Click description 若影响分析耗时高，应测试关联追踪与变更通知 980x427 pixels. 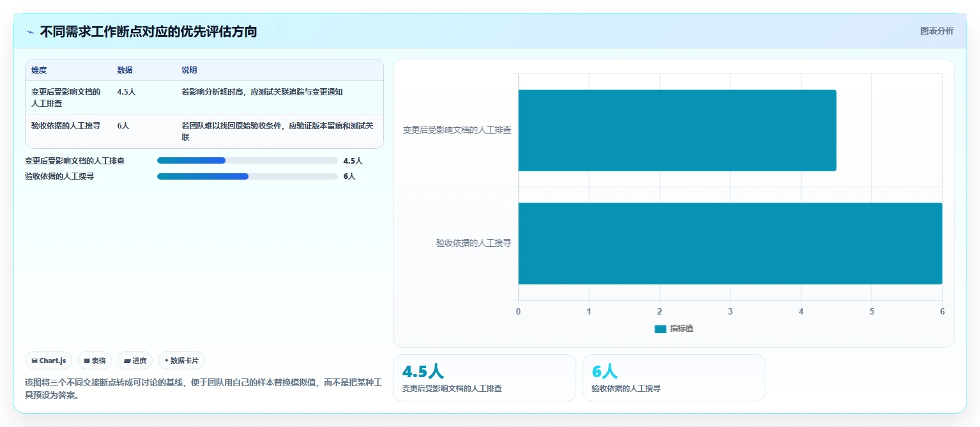(x=262, y=92)
